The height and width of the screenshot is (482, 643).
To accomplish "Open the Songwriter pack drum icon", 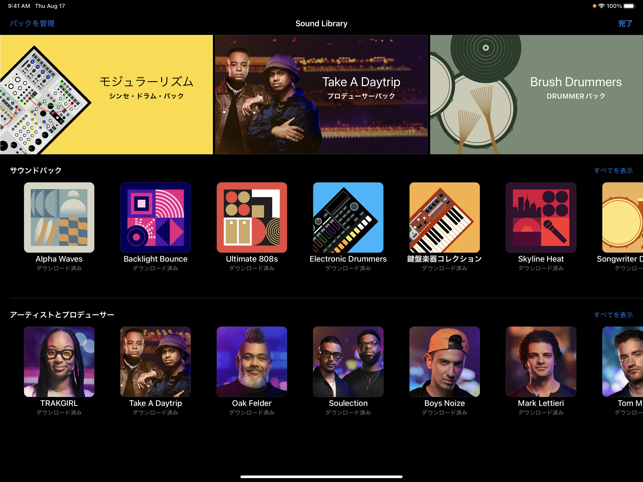I will pyautogui.click(x=624, y=217).
